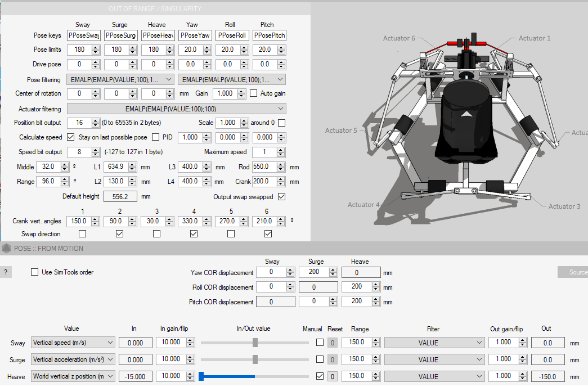Increase crank 1 vertical angle up arrow
The width and height of the screenshot is (588, 387).
[96, 219]
